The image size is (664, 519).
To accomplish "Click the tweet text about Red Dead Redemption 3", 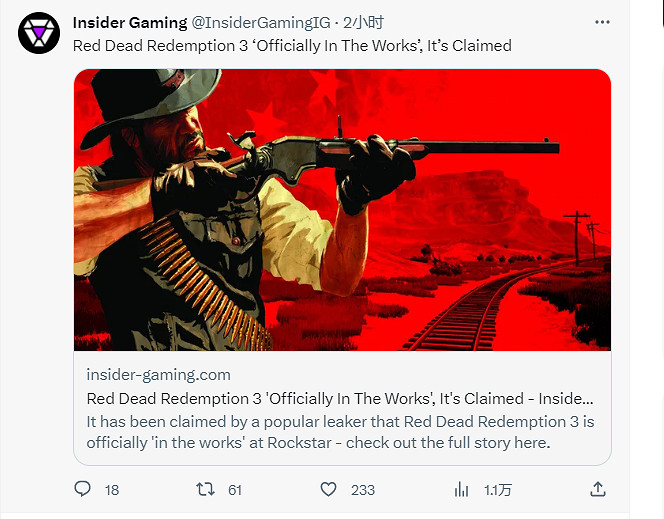I will [292, 45].
